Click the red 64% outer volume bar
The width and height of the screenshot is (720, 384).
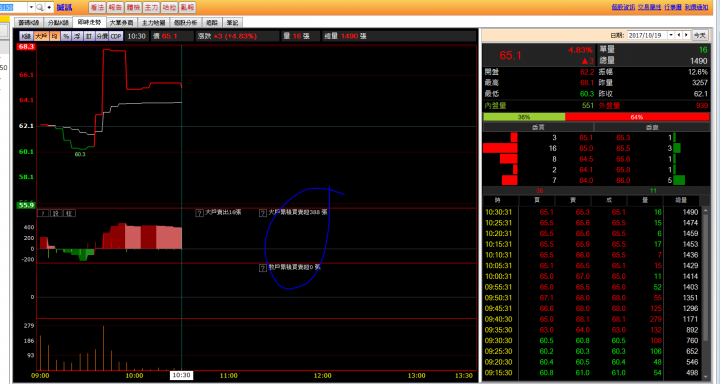coord(637,117)
